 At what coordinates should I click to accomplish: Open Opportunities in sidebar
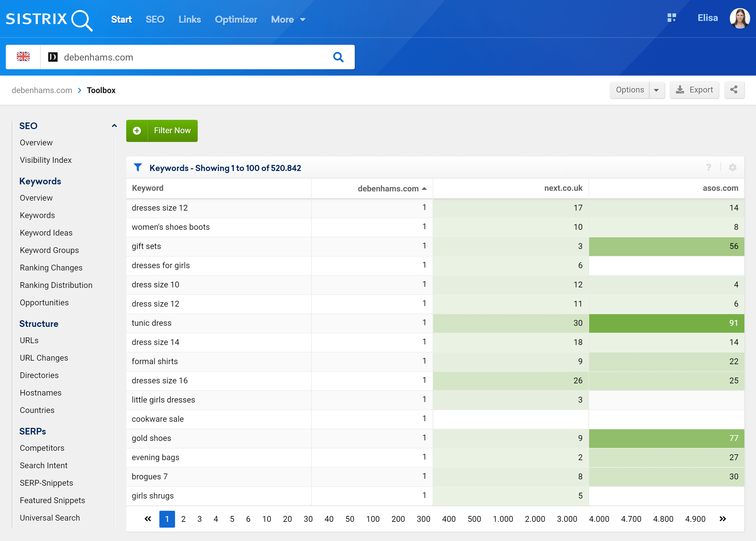44,302
